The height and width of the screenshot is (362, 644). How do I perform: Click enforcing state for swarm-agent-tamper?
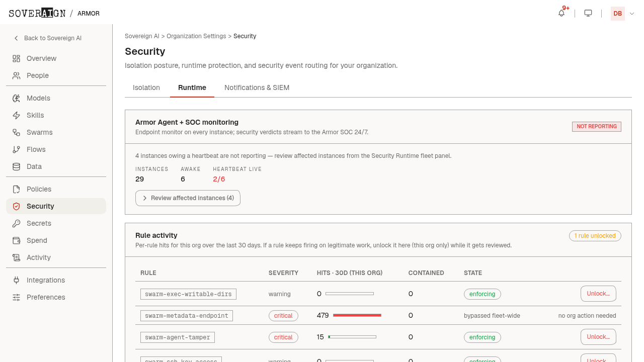482,337
